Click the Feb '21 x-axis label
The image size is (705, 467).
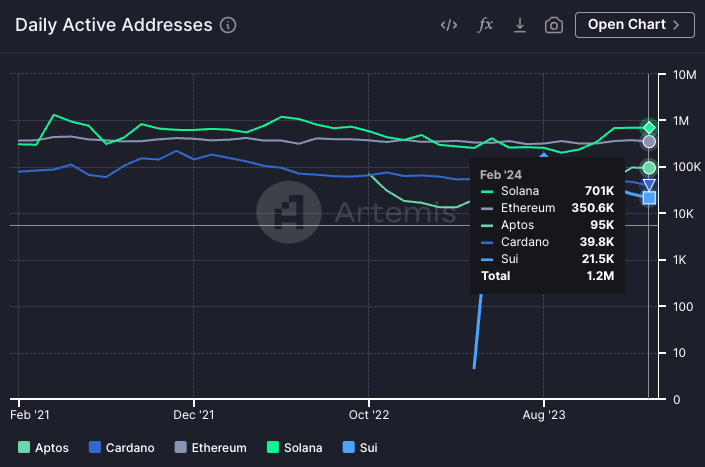(x=30, y=414)
